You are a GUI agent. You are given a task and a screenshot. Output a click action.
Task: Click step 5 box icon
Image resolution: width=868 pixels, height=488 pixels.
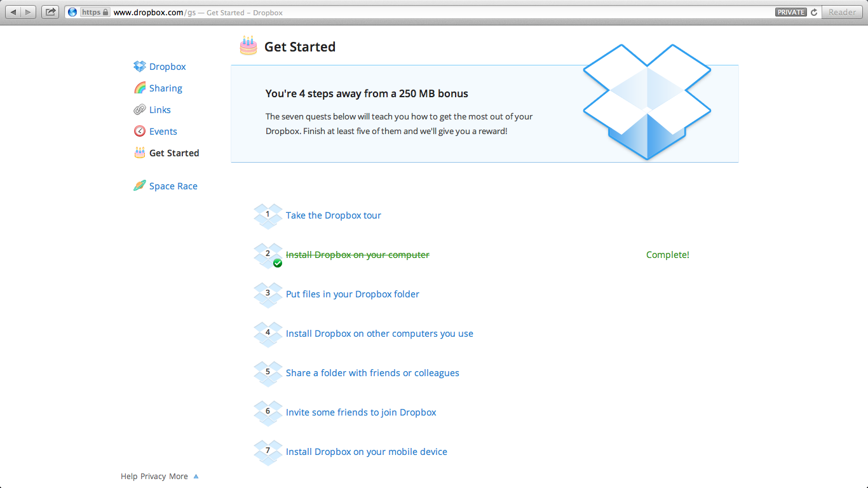pos(268,374)
